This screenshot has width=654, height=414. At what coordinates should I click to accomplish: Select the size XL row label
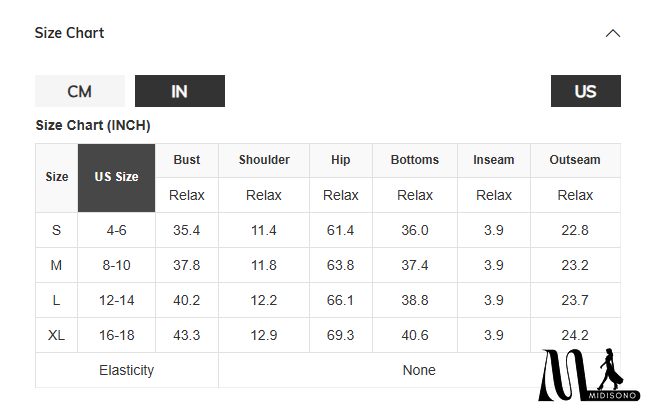pos(57,335)
